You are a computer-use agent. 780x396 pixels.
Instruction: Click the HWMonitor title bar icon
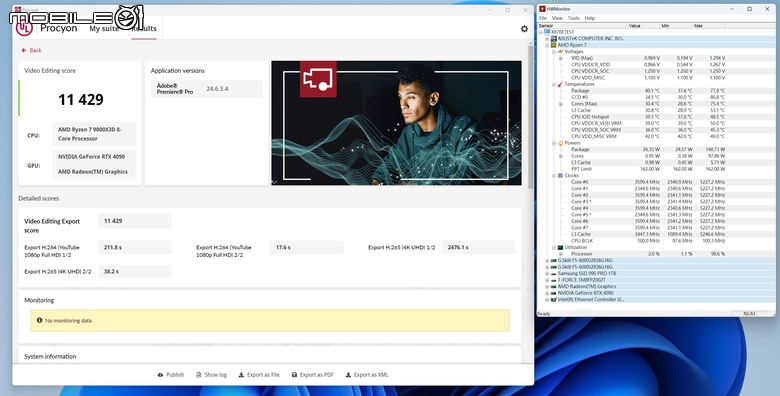(543, 9)
